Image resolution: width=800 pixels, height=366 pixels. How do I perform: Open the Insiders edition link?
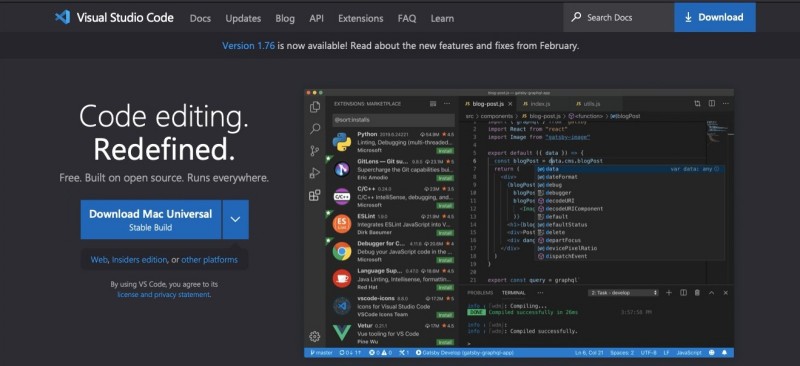(x=139, y=259)
